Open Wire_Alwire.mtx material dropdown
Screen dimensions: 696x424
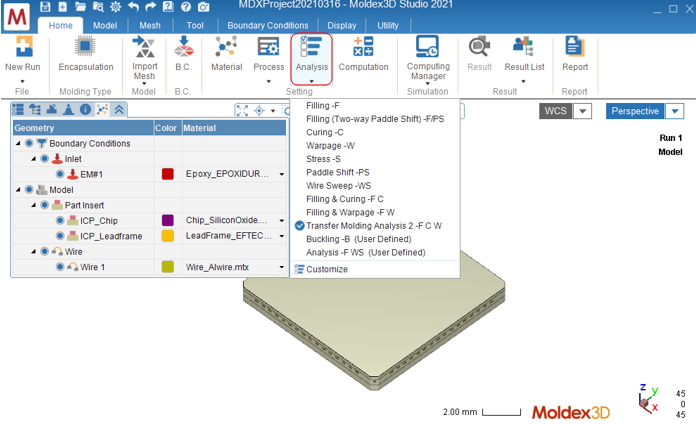tap(281, 267)
